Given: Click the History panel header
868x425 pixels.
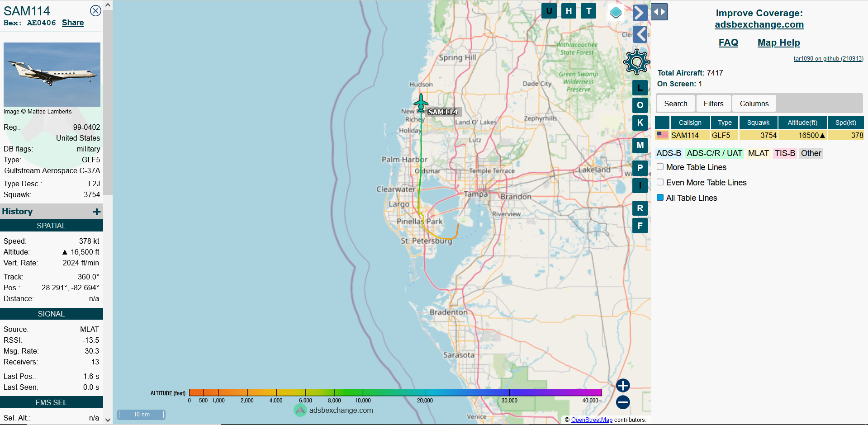Looking at the screenshot, I should click(52, 212).
